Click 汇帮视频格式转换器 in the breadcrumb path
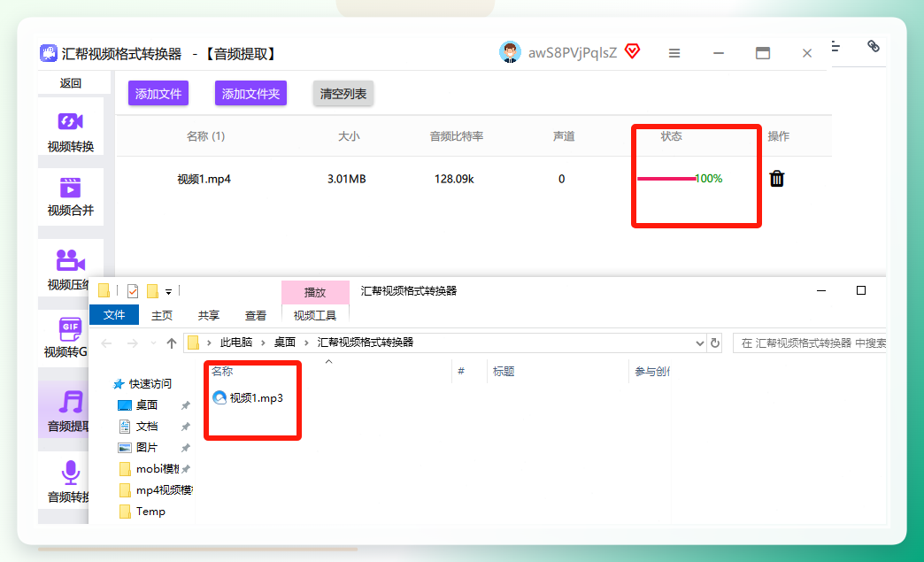 click(x=366, y=343)
